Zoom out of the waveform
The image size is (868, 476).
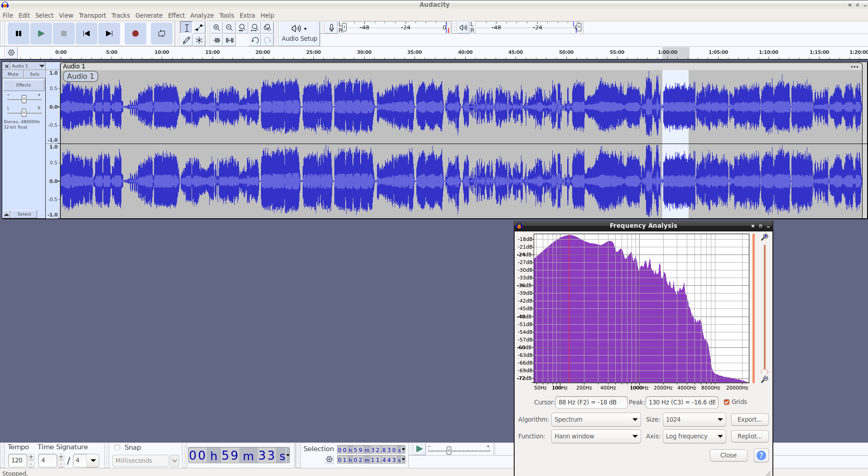point(230,28)
